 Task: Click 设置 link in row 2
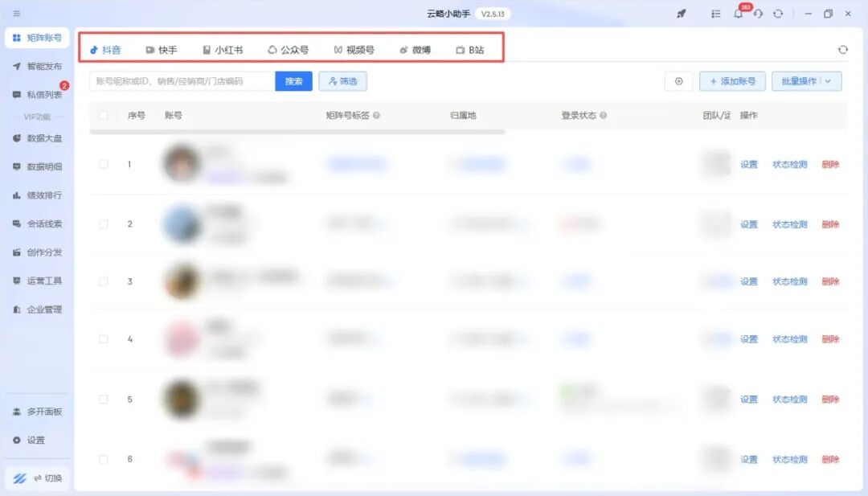coord(748,224)
